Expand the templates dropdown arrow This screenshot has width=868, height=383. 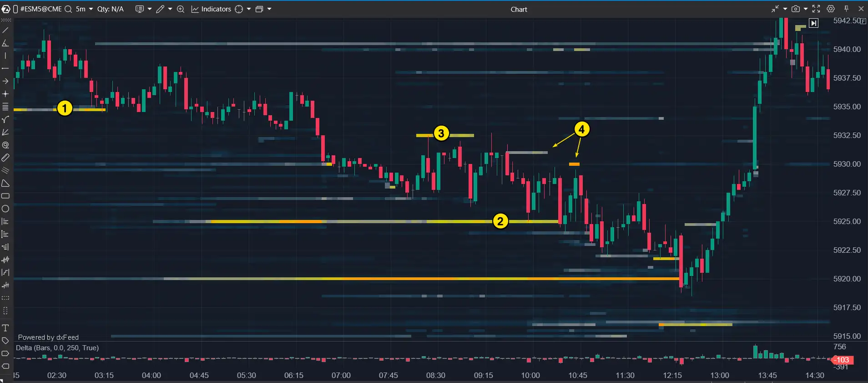click(150, 9)
